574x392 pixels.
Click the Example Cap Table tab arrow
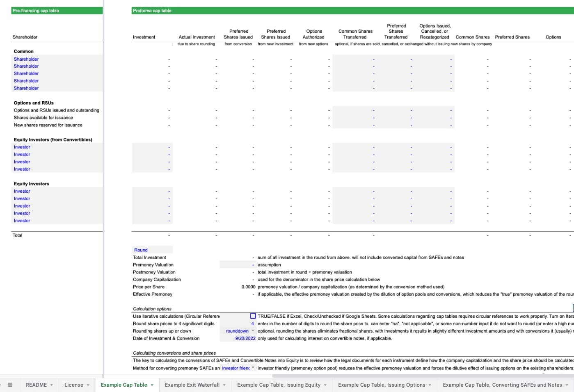click(x=152, y=385)
